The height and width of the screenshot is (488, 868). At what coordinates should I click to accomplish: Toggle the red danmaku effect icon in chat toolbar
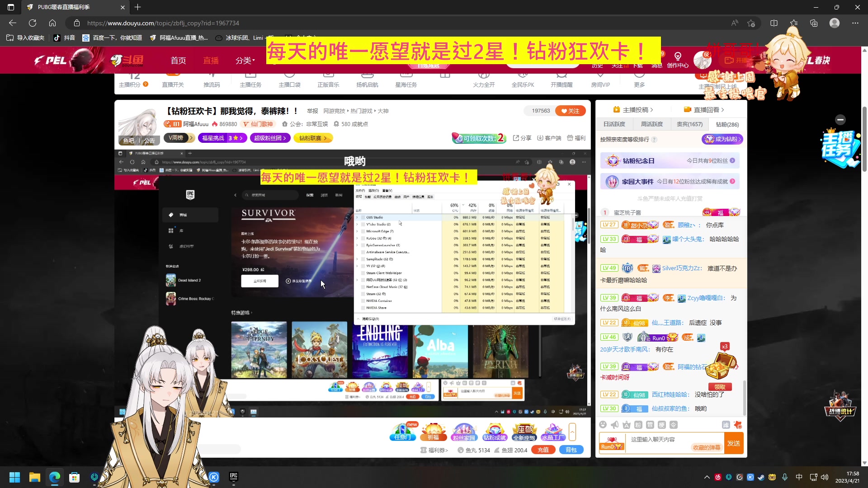738,425
